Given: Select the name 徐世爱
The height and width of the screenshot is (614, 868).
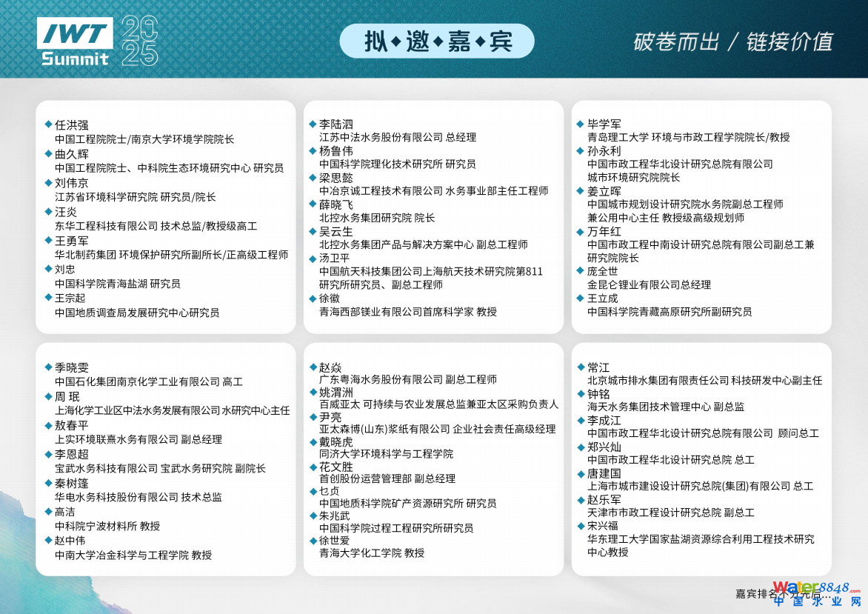Looking at the screenshot, I should point(334,541).
